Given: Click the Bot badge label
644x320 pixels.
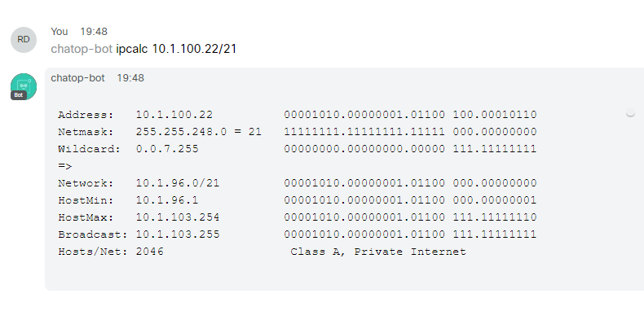Looking at the screenshot, I should click(19, 95).
